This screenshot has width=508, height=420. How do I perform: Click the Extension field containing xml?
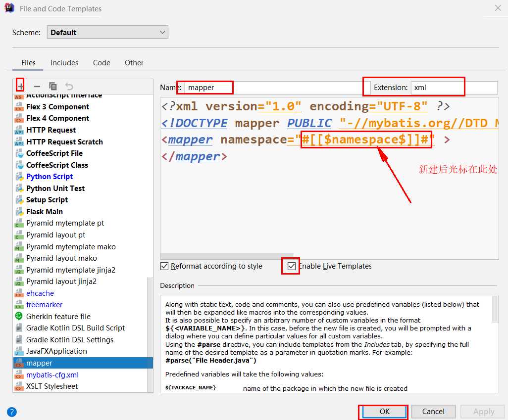click(454, 88)
